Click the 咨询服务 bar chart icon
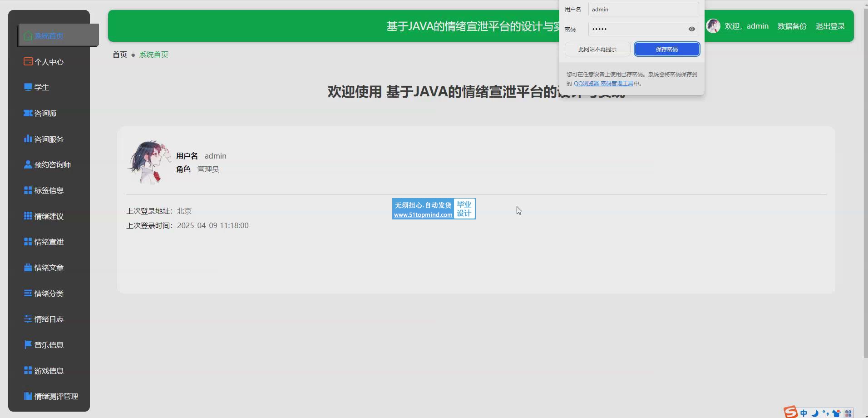 tap(28, 139)
